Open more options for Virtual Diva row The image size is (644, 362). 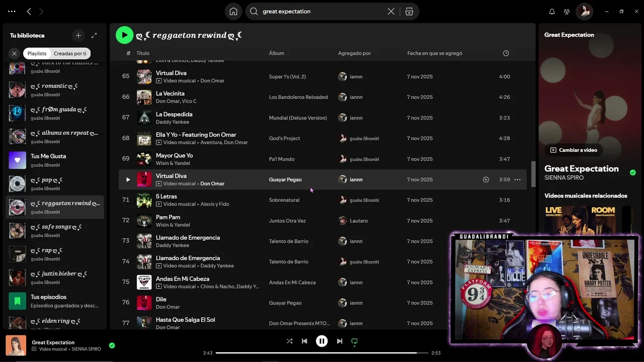tap(517, 179)
